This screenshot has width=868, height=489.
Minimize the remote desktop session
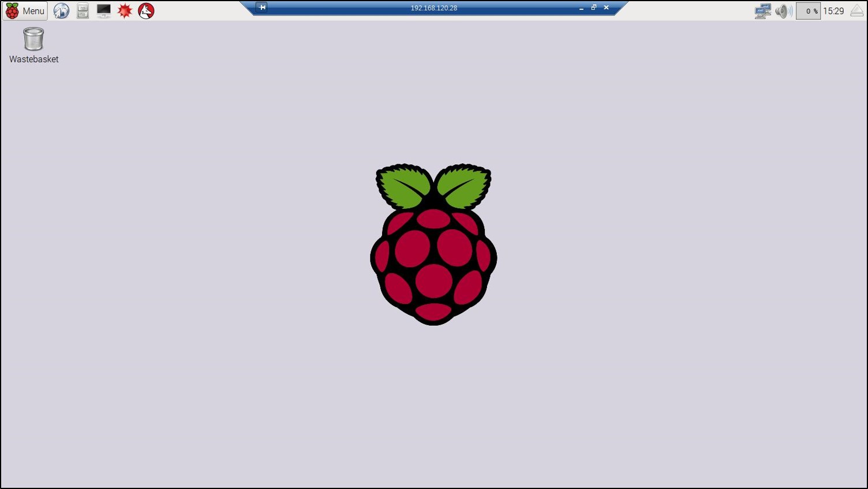click(581, 8)
